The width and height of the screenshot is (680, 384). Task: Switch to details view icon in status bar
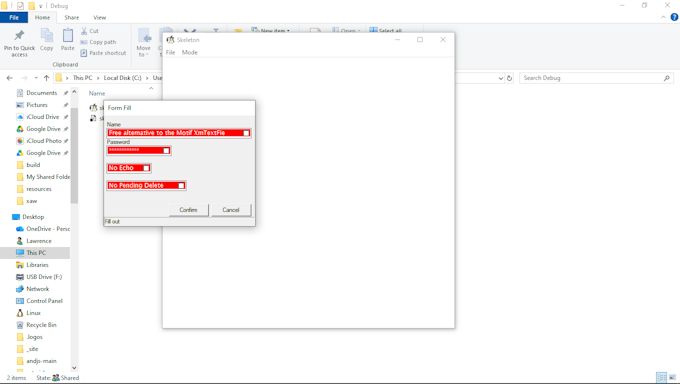pos(661,377)
